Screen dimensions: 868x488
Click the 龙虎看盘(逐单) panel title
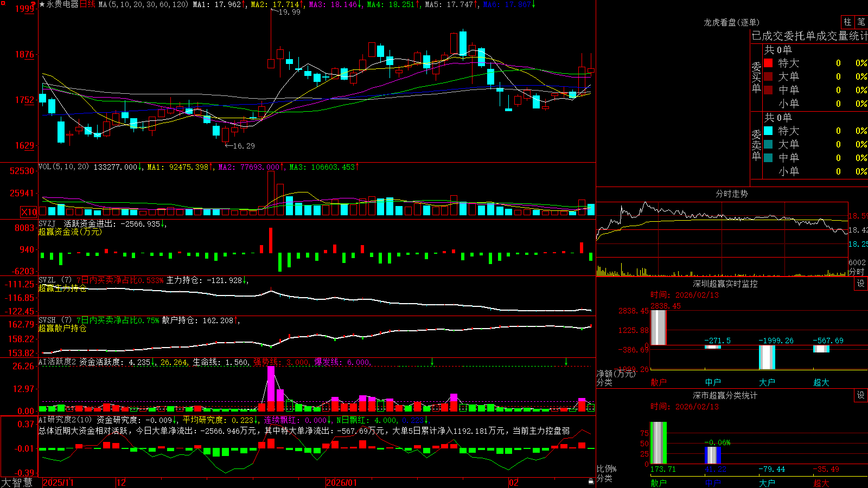731,22
